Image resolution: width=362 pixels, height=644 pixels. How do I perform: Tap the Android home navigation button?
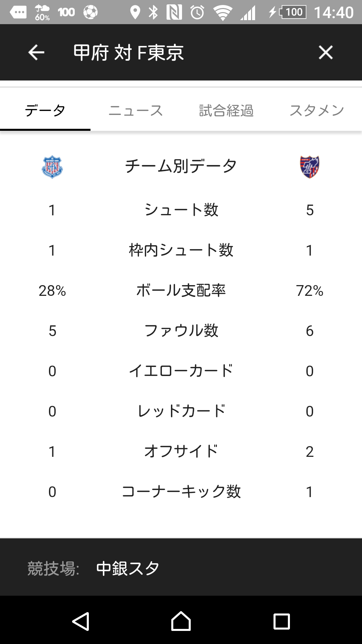click(181, 621)
